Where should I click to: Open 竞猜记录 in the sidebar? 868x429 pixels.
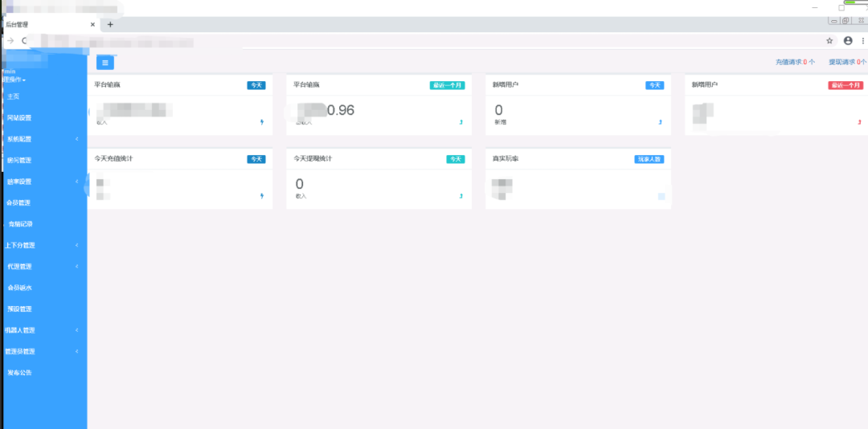20,224
